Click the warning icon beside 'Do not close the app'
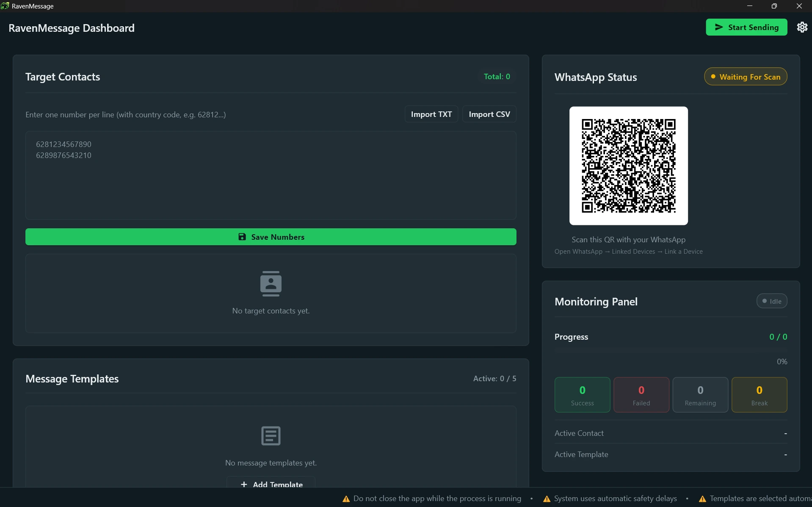Image resolution: width=812 pixels, height=507 pixels. [346, 499]
